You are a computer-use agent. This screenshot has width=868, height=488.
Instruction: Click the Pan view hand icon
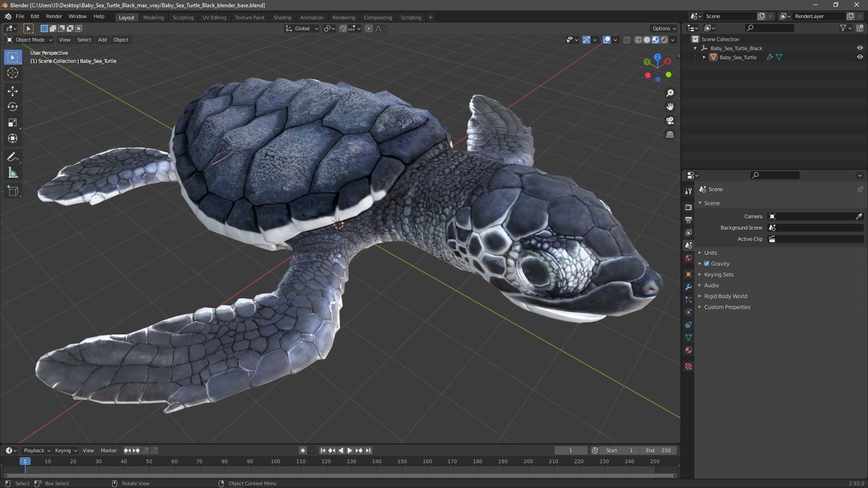point(670,107)
